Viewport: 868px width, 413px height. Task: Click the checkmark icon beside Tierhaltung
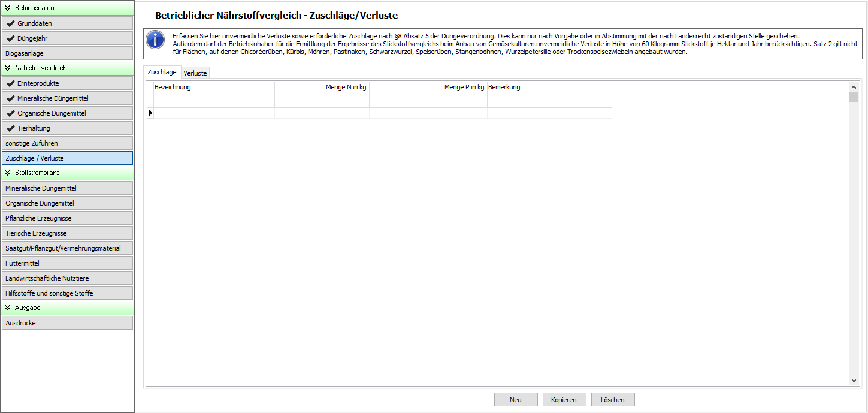(x=11, y=128)
